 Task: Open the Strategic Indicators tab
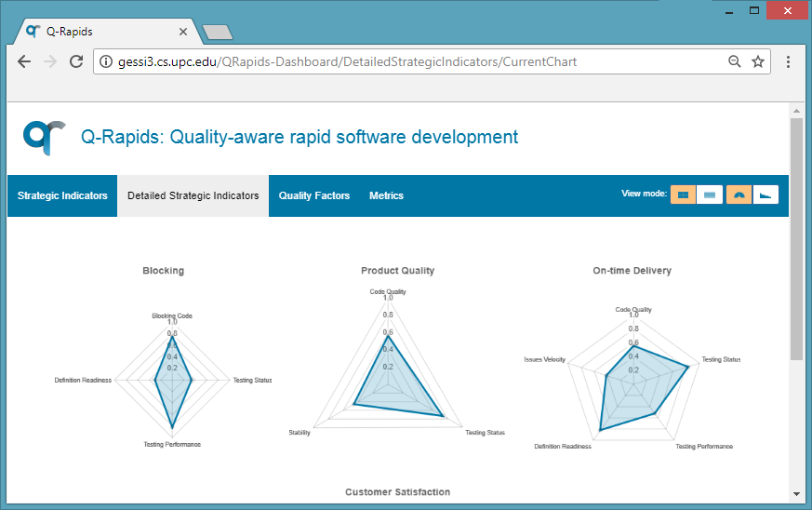(x=62, y=195)
